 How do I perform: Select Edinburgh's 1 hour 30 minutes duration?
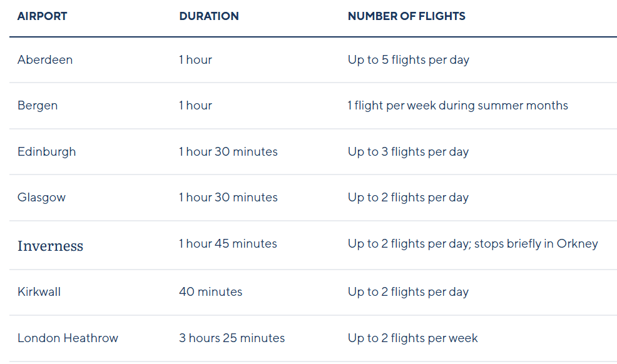click(228, 152)
